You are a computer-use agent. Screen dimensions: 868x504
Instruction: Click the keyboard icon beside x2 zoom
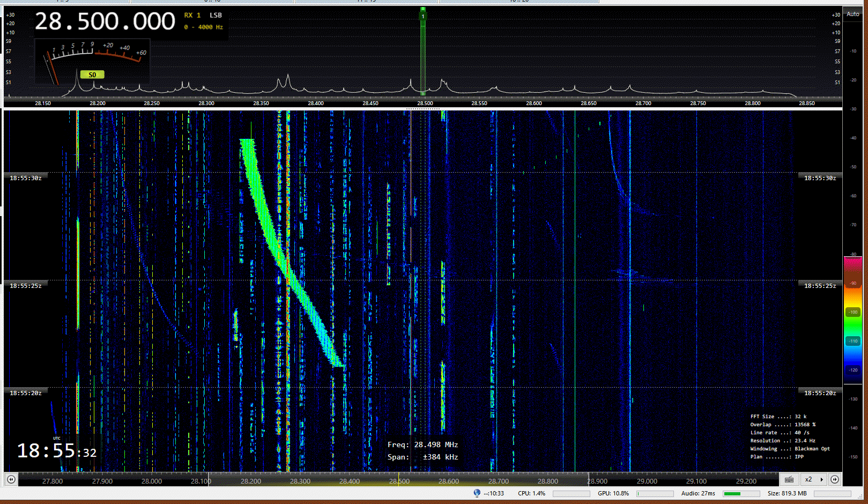click(x=789, y=479)
